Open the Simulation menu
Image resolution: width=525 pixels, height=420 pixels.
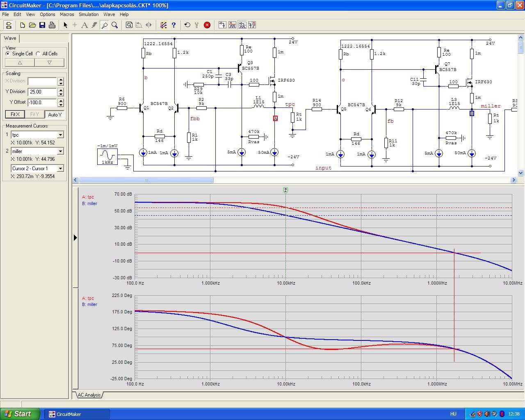(89, 14)
